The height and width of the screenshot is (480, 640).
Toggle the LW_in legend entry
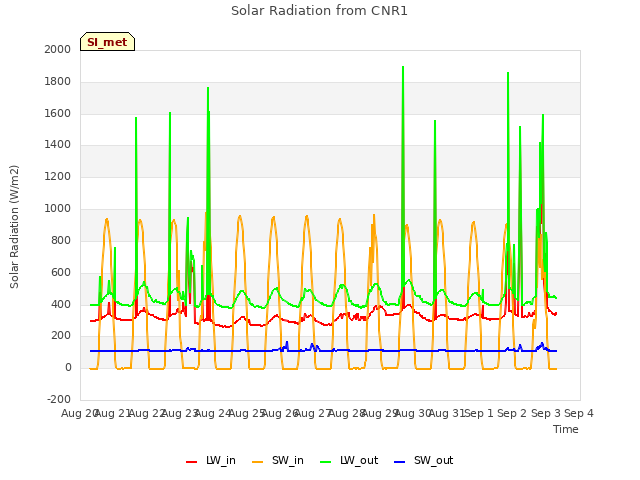coord(211,461)
